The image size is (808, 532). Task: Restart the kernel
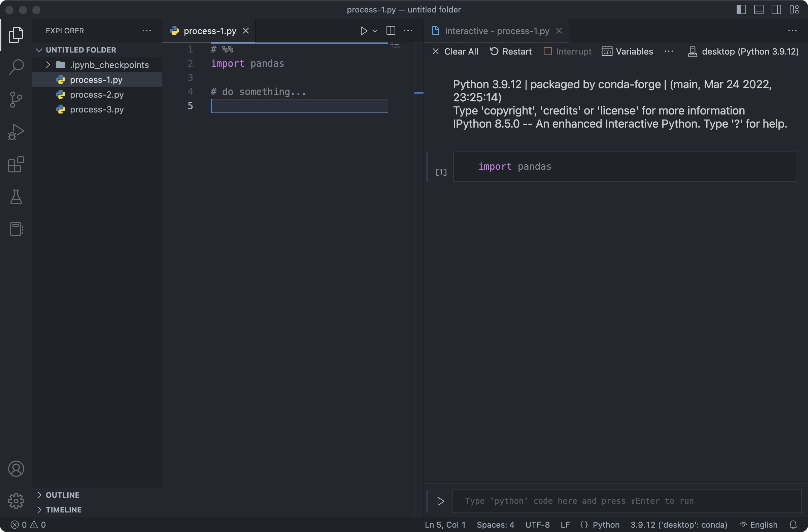pyautogui.click(x=511, y=51)
